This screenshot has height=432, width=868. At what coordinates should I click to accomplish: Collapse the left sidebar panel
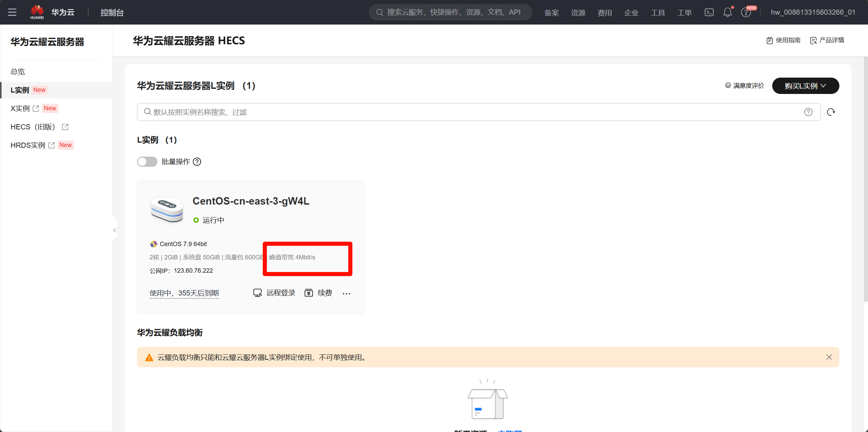(115, 230)
